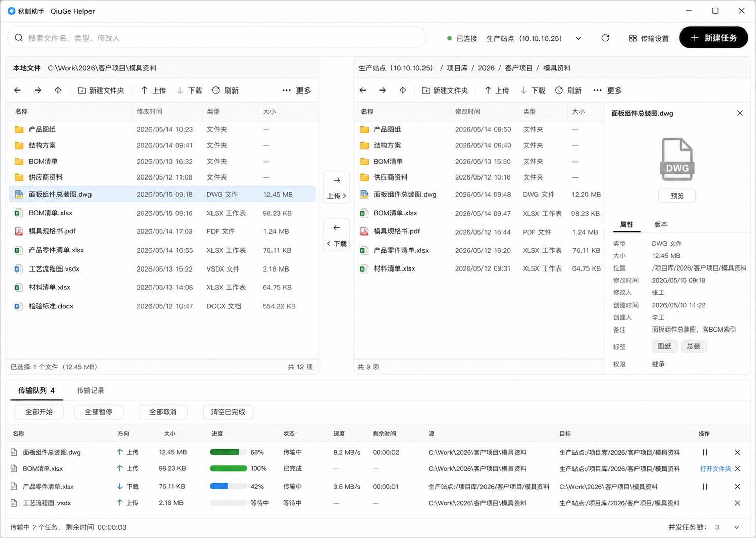Image resolution: width=756 pixels, height=538 pixels.
Task: Select the 传输队列 tab
Action: coord(37,391)
